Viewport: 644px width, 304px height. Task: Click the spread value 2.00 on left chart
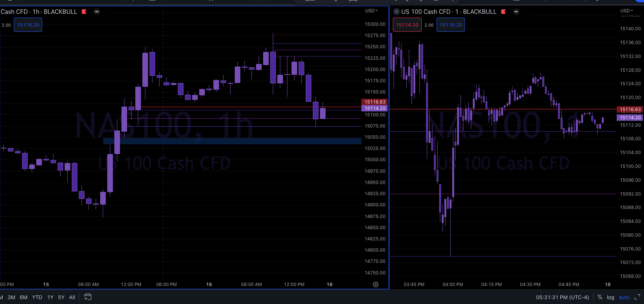tap(6, 25)
